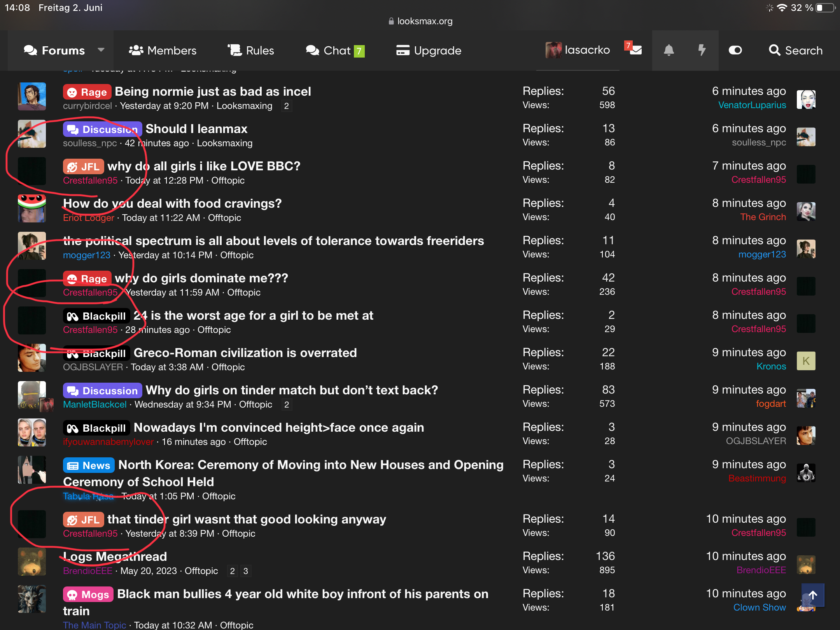Open page 2 of Logs Megathread

click(232, 571)
